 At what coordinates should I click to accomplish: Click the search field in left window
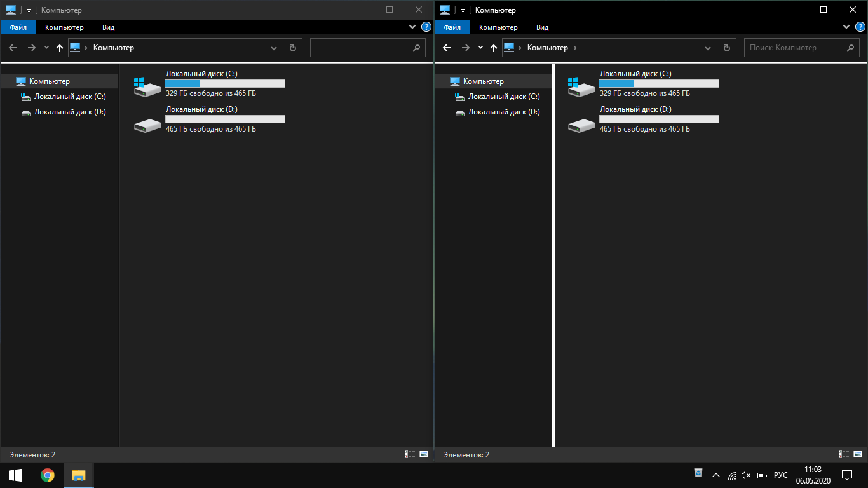367,48
